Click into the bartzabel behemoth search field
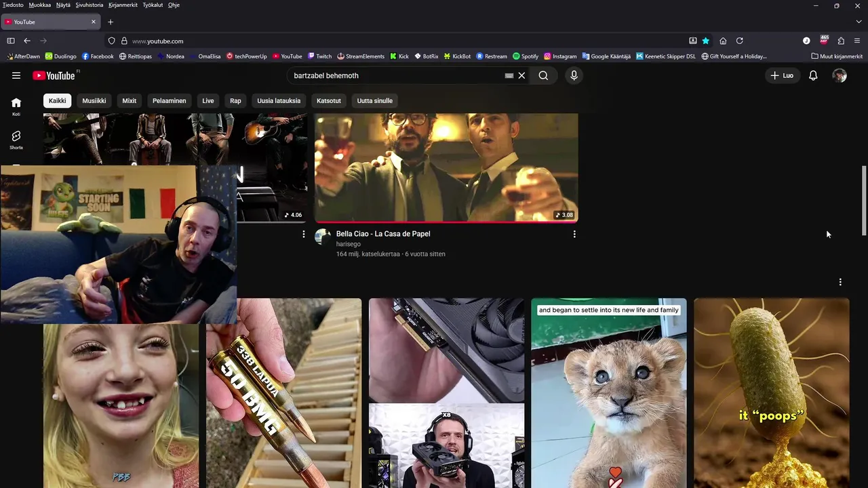 (x=397, y=76)
